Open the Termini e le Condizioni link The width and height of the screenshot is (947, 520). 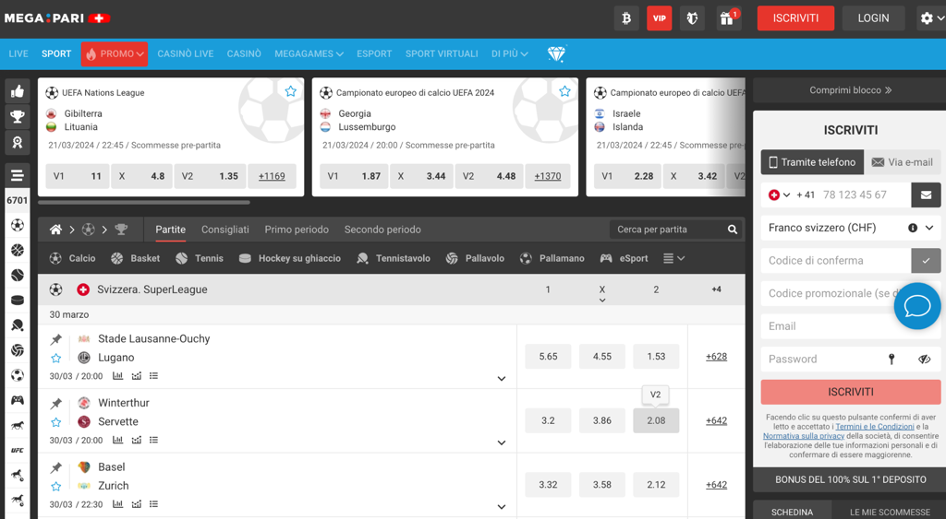click(875, 427)
